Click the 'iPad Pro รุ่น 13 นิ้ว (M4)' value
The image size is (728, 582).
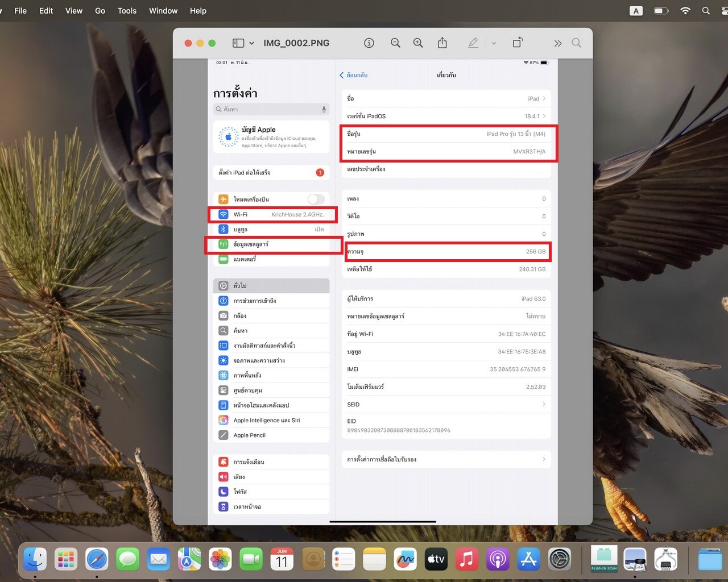pos(516,134)
